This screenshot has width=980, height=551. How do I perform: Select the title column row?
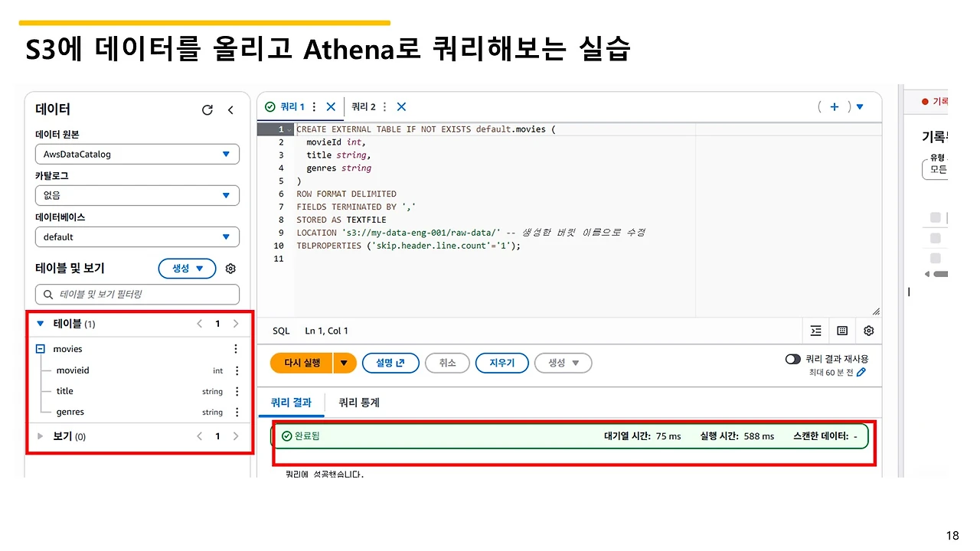click(138, 391)
